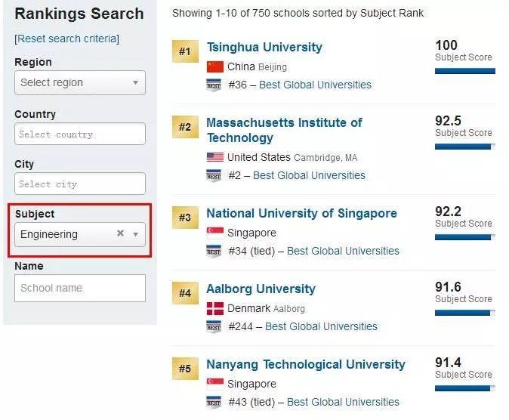
Task: Open National University of Singapore link
Action: tap(301, 213)
